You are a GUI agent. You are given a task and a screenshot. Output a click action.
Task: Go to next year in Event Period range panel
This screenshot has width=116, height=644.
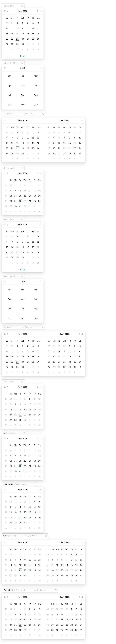coord(82,597)
